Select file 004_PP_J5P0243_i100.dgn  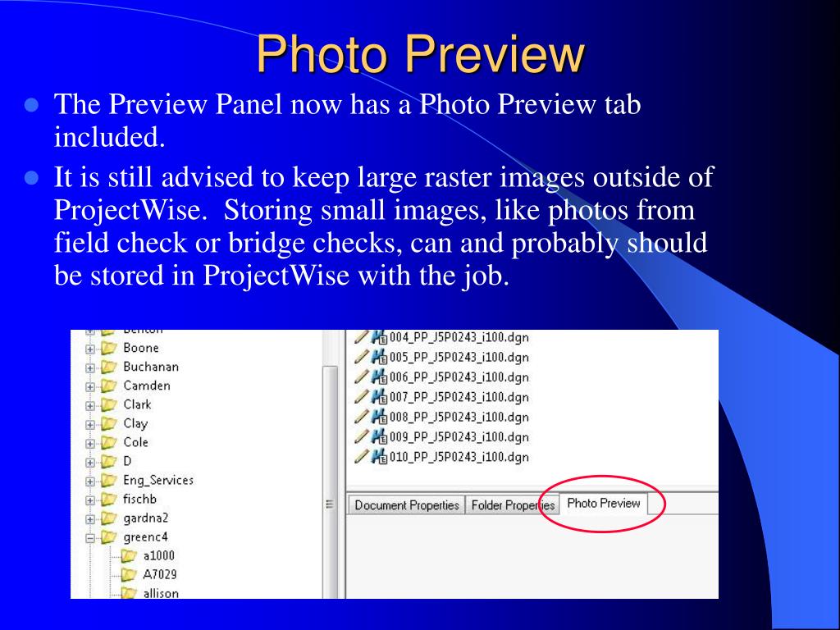[x=459, y=337]
